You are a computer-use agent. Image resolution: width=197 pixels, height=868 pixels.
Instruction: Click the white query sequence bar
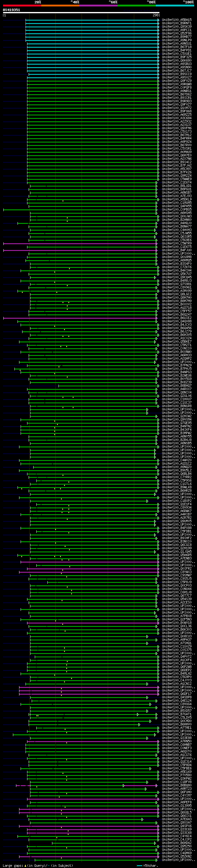tap(81, 13)
